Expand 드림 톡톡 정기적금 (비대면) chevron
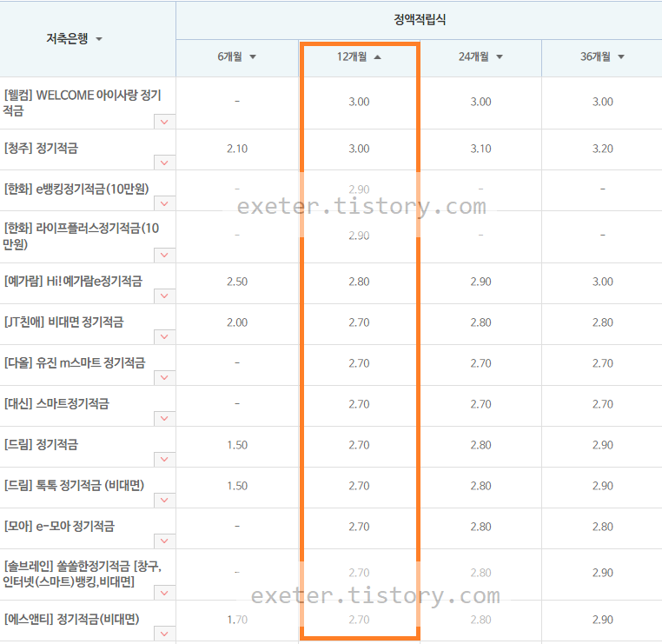 pos(165,501)
